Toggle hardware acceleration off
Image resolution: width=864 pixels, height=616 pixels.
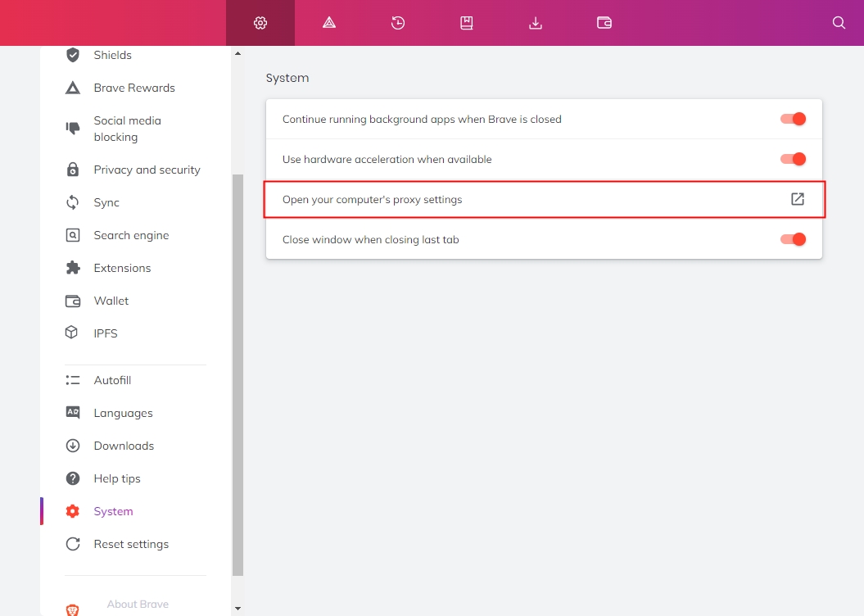pos(793,159)
